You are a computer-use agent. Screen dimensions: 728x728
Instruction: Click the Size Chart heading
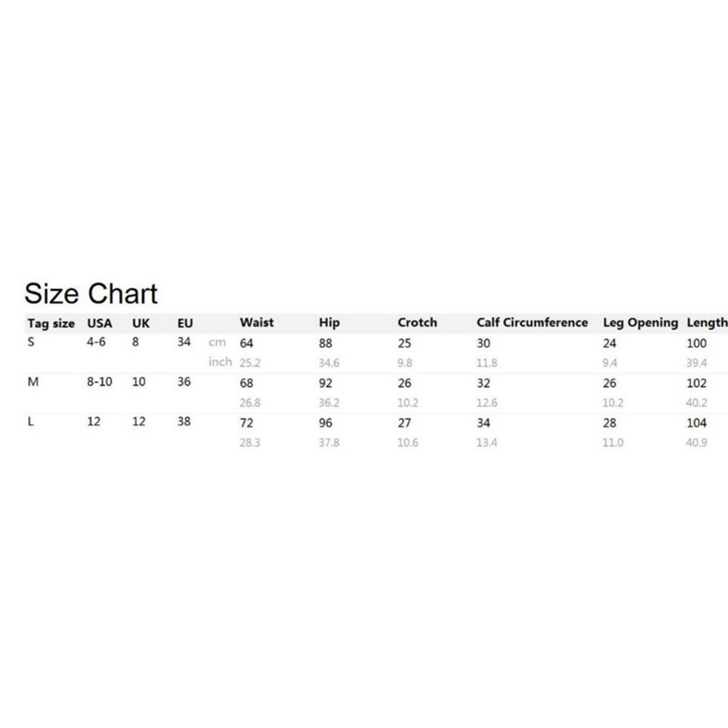point(91,294)
